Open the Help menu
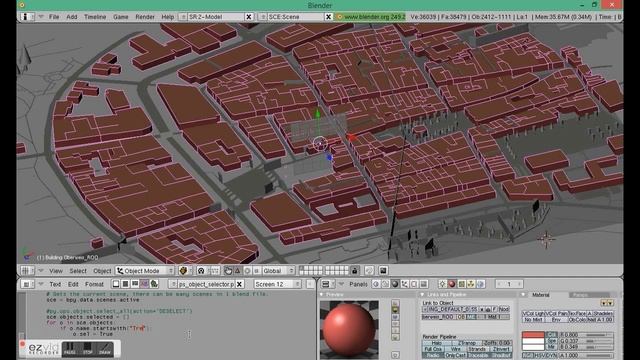Screen dimensions: 640x360 coord(167,17)
